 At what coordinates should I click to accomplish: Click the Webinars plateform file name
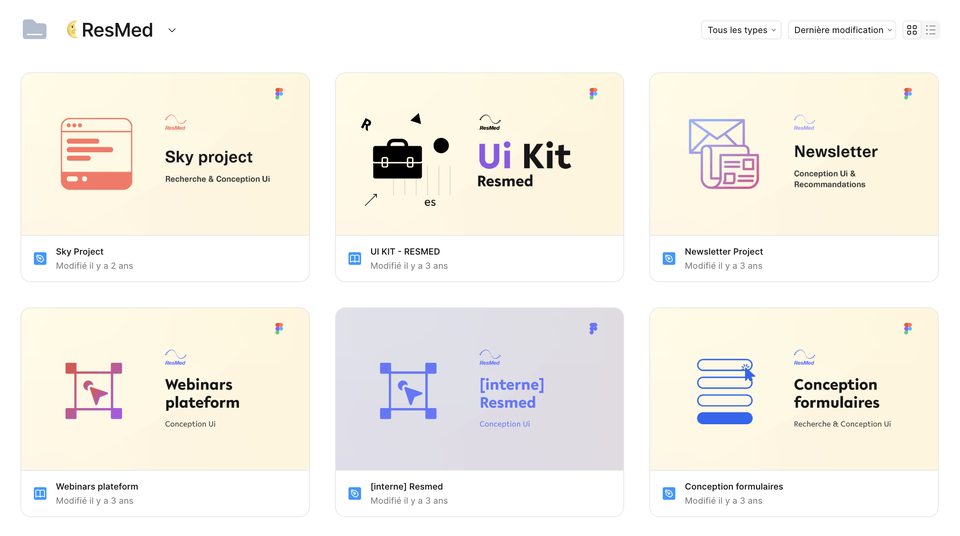(97, 486)
